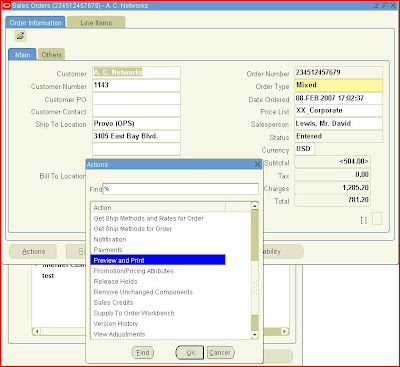Click the Order Number field
Screen dimensions: 400x367
pos(338,72)
